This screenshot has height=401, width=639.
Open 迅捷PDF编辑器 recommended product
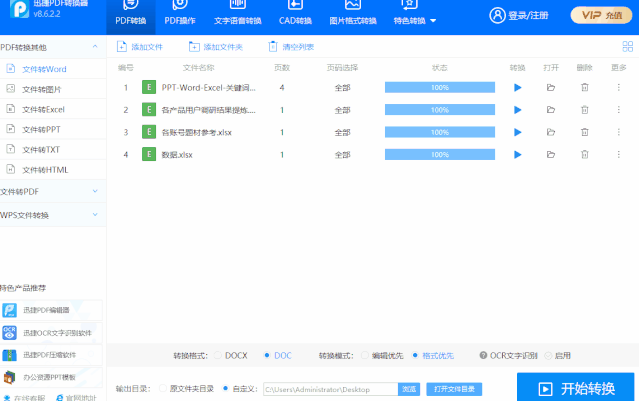point(51,311)
